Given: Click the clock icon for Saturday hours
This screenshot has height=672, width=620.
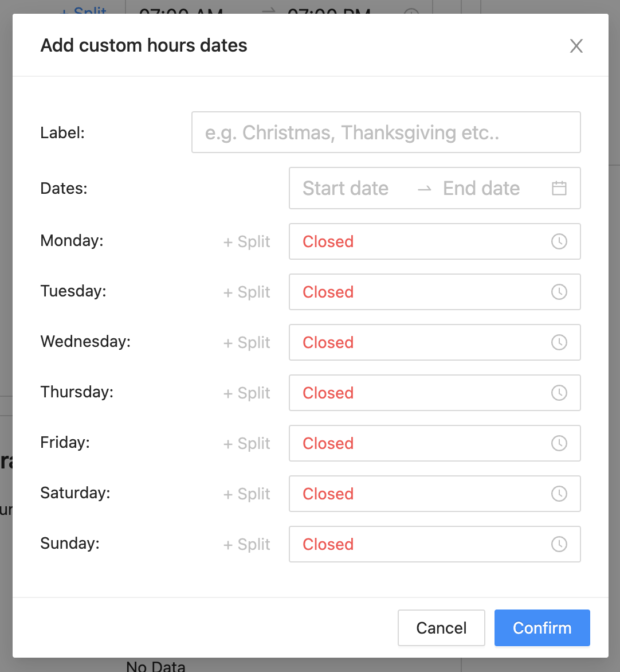Looking at the screenshot, I should coord(559,494).
